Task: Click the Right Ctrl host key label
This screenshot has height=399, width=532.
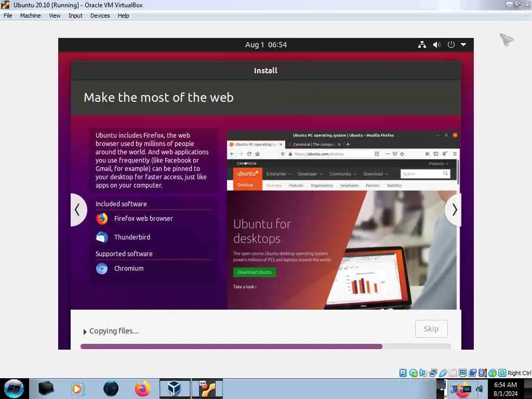Action: pos(519,373)
